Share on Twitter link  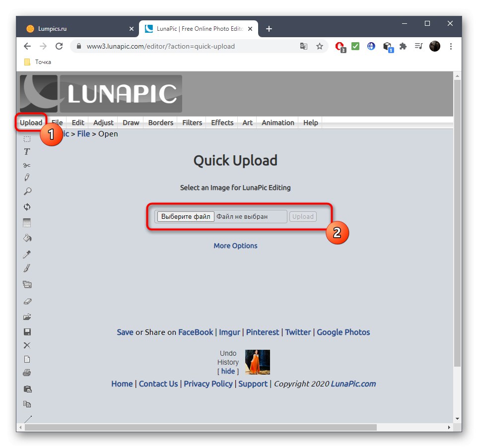click(x=298, y=332)
